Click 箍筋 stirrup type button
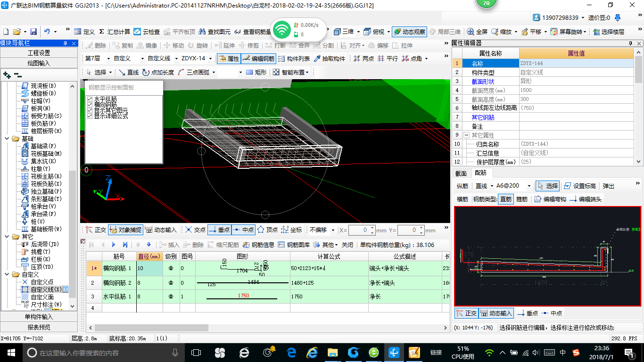 pos(522,199)
